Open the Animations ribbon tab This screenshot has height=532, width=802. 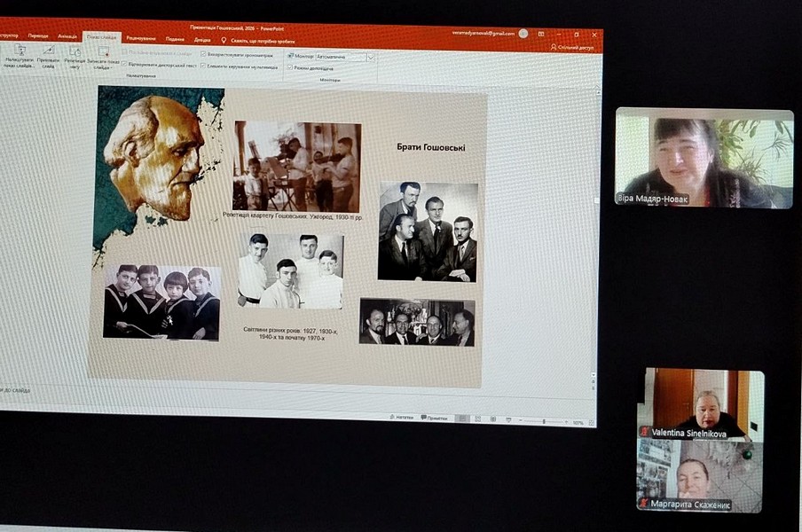coord(67,36)
